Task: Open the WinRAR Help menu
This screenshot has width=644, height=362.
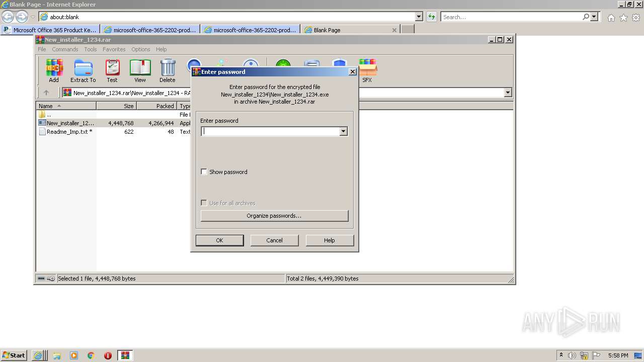Action: click(161, 49)
